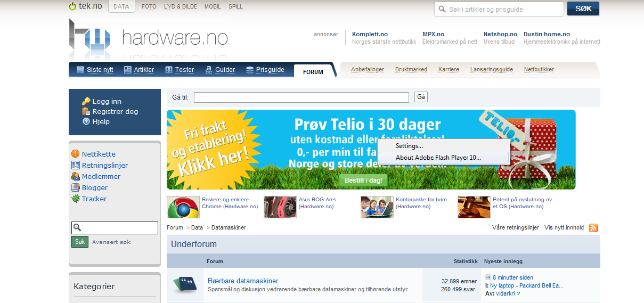
Task: Select the DATA tab in top bar
Action: click(121, 6)
